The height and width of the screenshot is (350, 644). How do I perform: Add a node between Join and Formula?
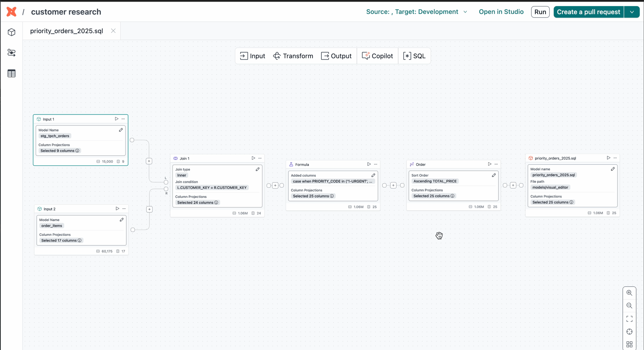pyautogui.click(x=275, y=186)
